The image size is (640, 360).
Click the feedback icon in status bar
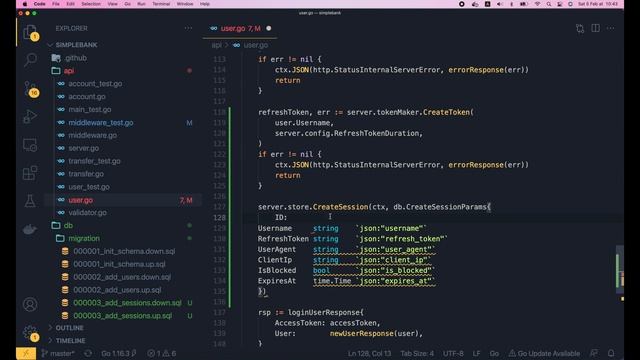click(594, 353)
